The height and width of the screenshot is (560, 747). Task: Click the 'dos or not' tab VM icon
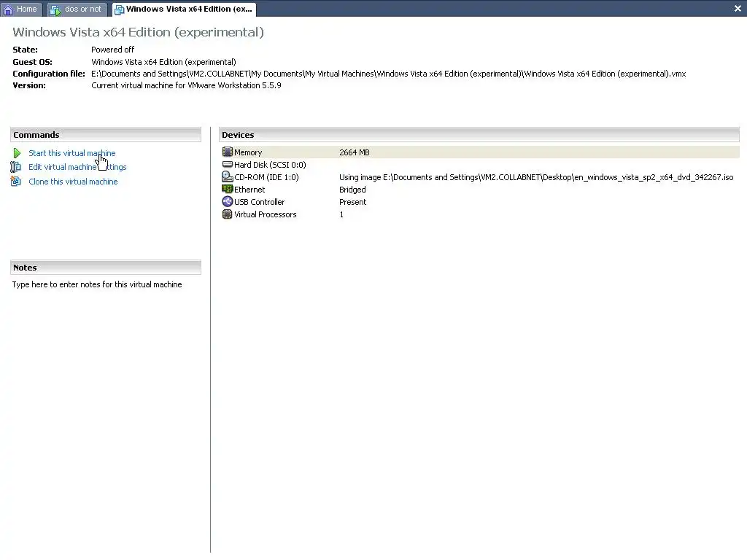[55, 9]
